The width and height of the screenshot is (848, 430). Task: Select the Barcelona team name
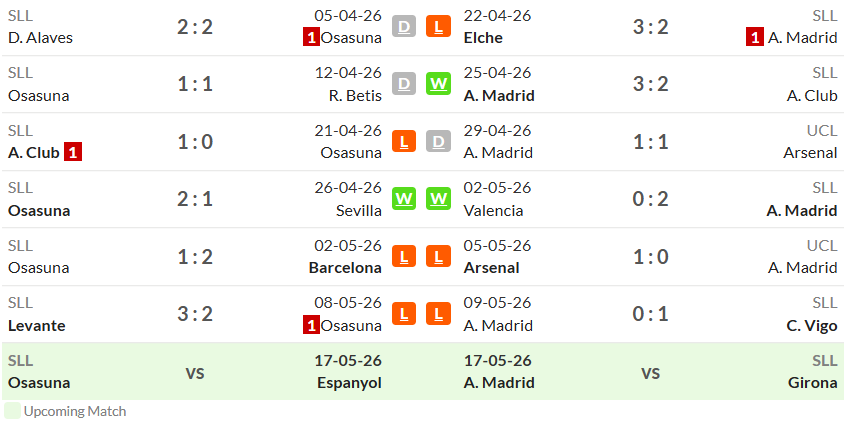pyautogui.click(x=345, y=268)
